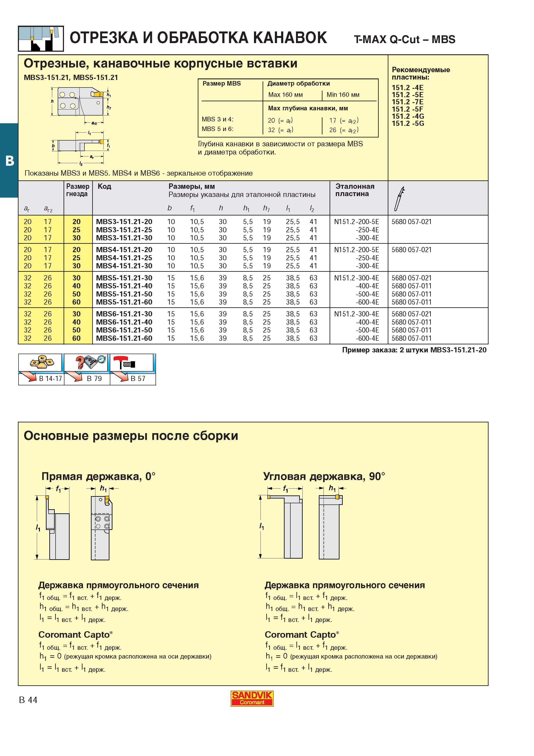
Task: Click the left Coromant Capto heading
Action: [x=75, y=634]
